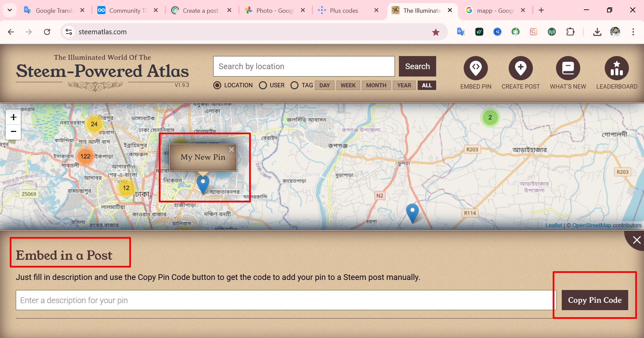Open the OpenStreetMap link

592,226
